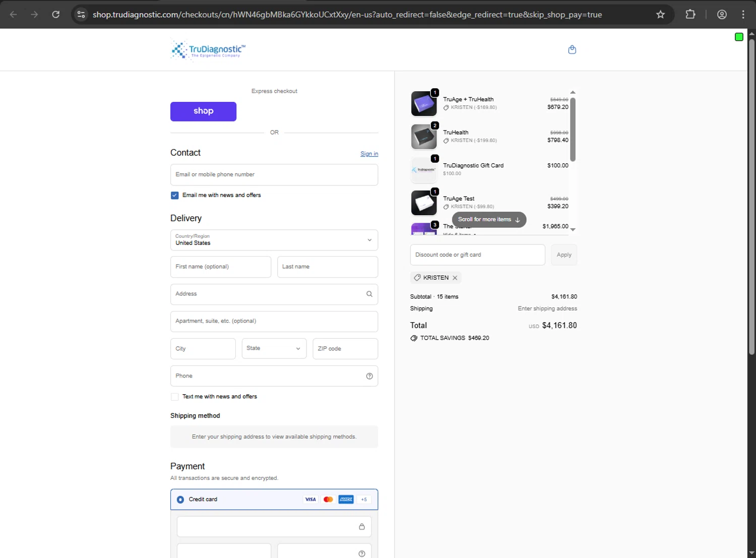Check Text me with news and offers

(x=174, y=397)
